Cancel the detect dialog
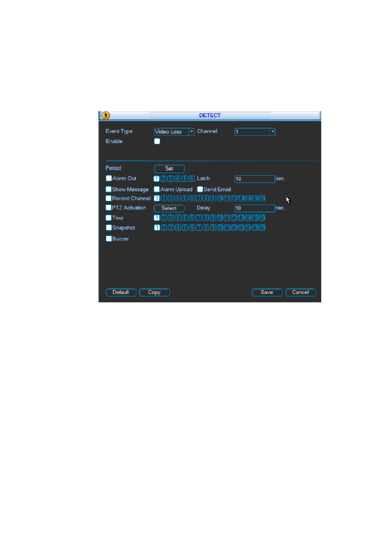This screenshot has height=554, width=392. (301, 292)
